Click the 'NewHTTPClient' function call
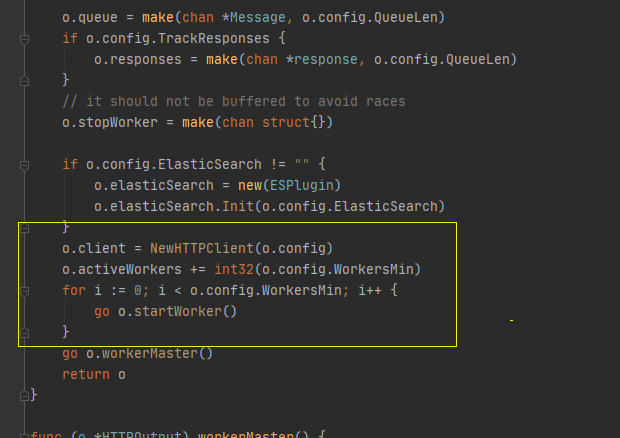Screen dimensions: 620x438 click(202, 249)
